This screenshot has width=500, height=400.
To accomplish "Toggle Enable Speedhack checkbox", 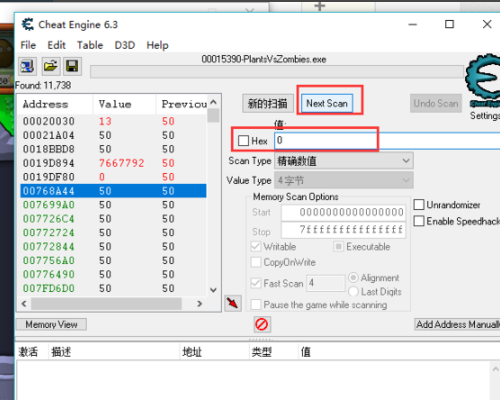I will tap(419, 221).
